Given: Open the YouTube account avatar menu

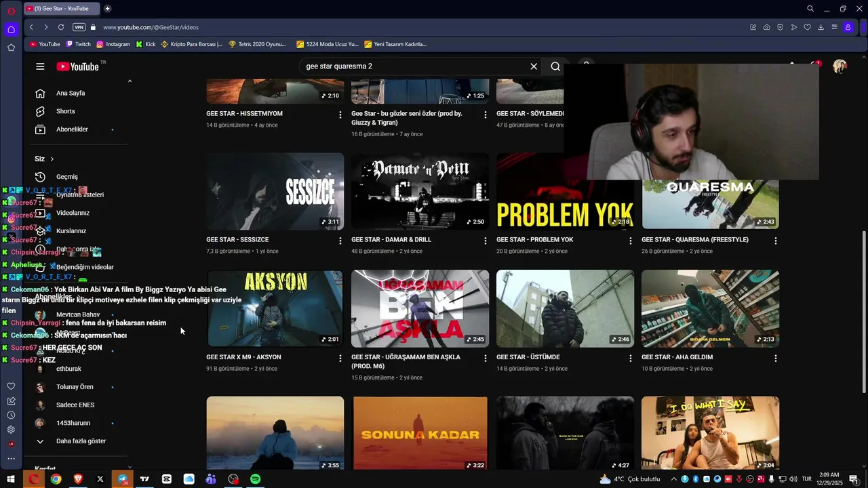Looking at the screenshot, I should coord(840,66).
